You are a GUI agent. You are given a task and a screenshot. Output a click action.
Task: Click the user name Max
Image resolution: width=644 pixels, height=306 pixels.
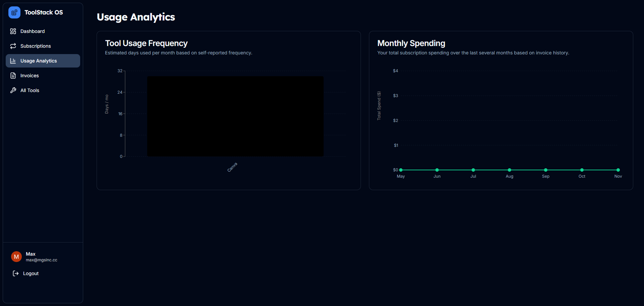31,254
